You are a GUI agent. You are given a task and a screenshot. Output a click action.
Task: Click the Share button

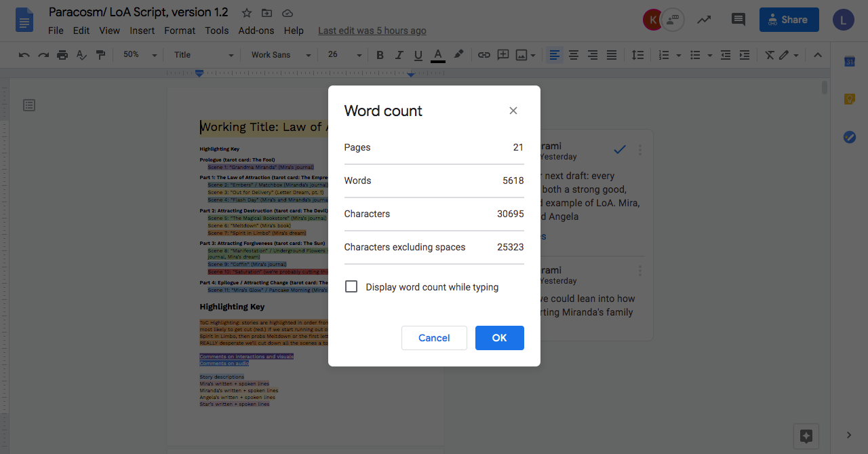[x=789, y=20]
